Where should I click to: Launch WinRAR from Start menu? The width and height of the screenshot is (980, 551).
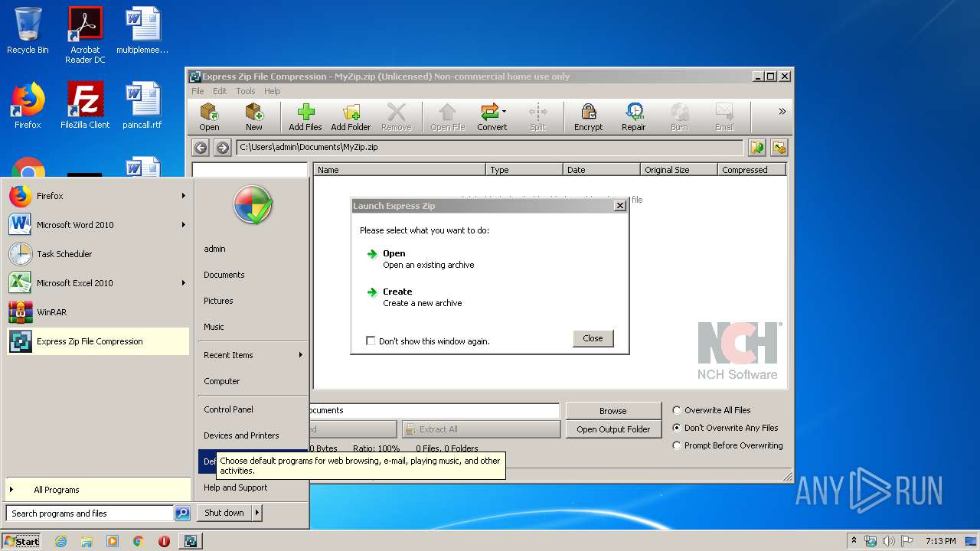(x=98, y=312)
